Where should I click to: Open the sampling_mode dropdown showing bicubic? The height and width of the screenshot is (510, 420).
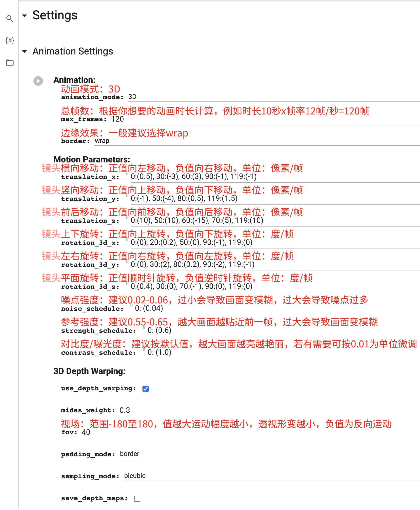click(272, 476)
